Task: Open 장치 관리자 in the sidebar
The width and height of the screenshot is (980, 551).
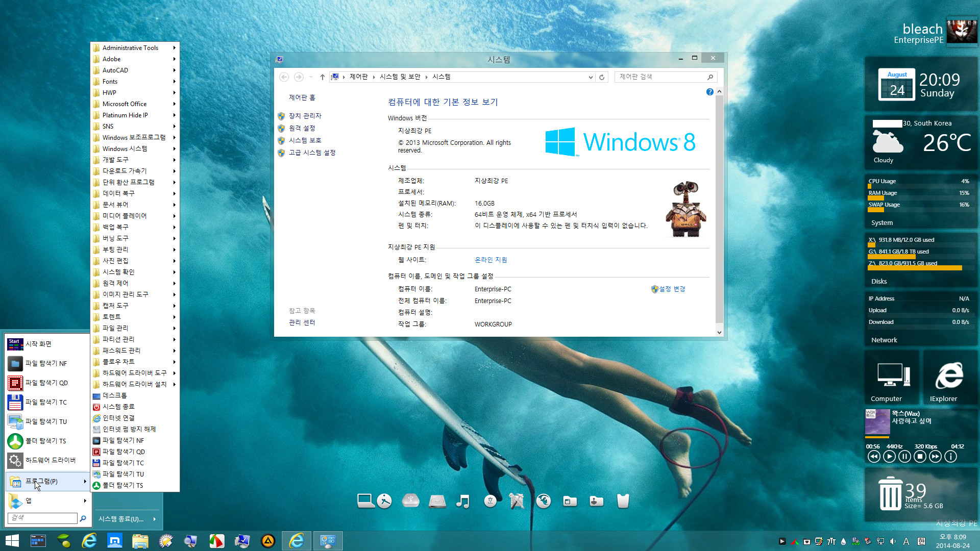Action: (x=305, y=116)
